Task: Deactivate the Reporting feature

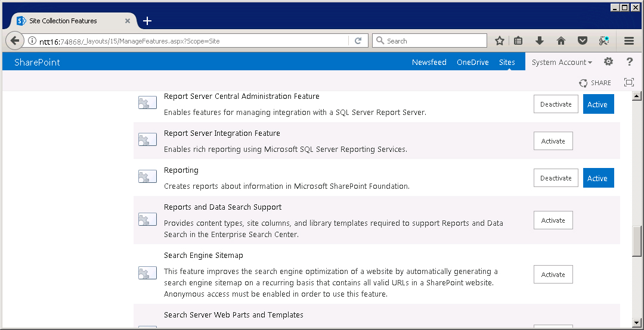Action: pos(556,178)
